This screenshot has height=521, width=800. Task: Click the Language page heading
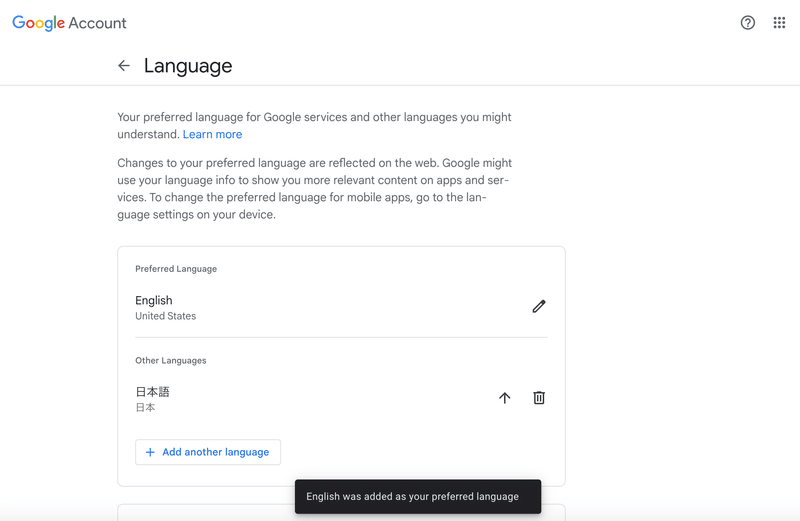click(188, 66)
